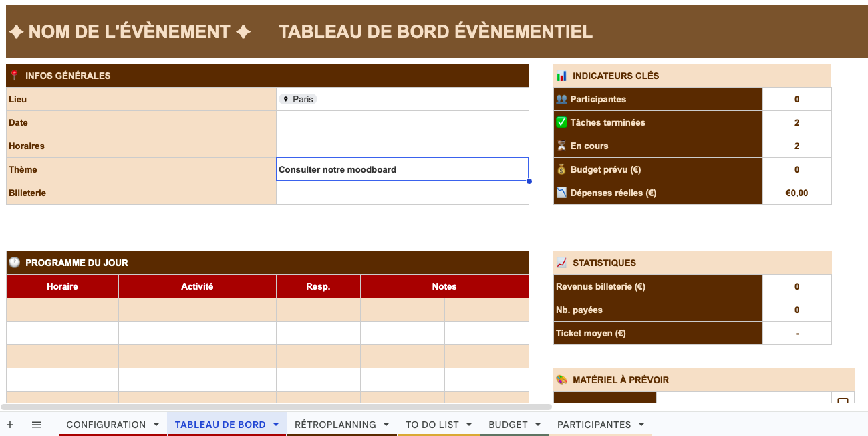This screenshot has height=436, width=868.
Task: Click the horizontal scrollbar at the bottom
Action: click(x=276, y=406)
